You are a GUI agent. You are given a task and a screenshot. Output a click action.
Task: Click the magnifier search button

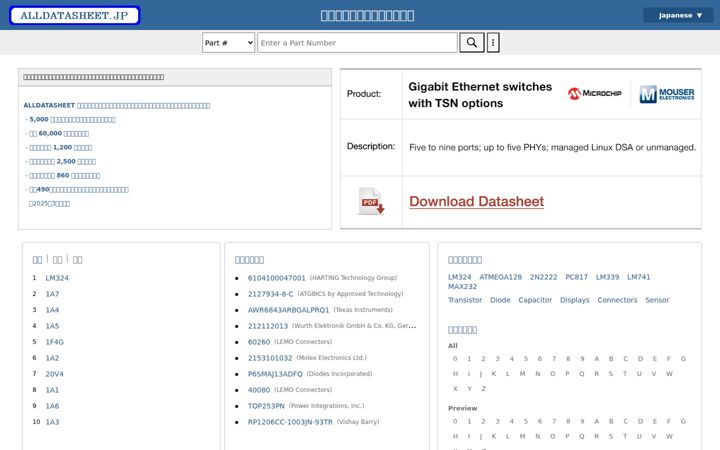click(x=472, y=43)
